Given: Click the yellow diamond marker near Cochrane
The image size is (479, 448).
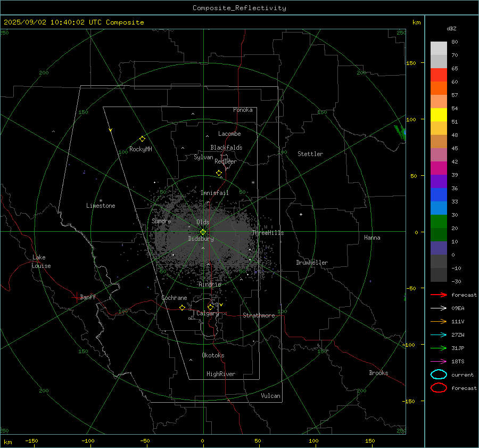Looking at the screenshot, I should pos(182,308).
